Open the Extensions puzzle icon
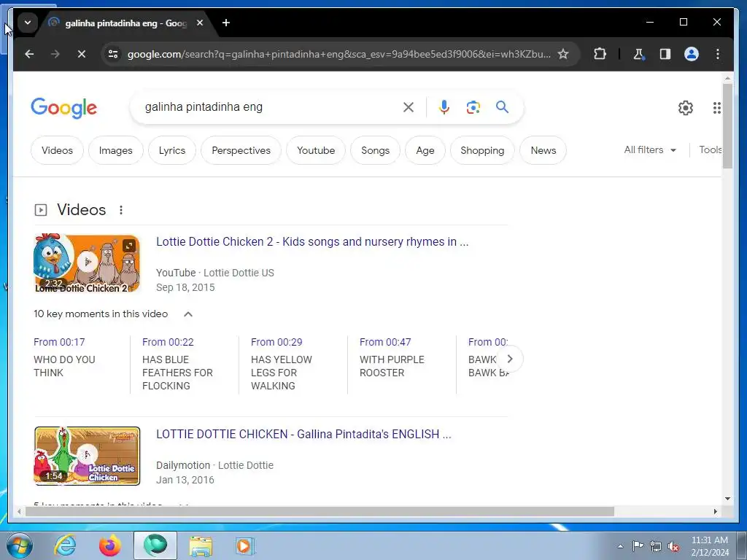Screen dimensions: 747x560 (x=600, y=54)
